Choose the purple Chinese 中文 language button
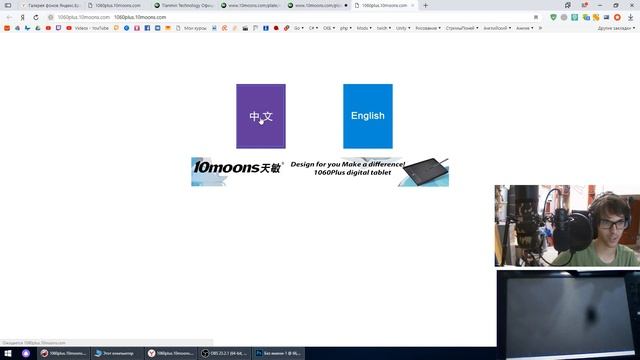 [261, 116]
